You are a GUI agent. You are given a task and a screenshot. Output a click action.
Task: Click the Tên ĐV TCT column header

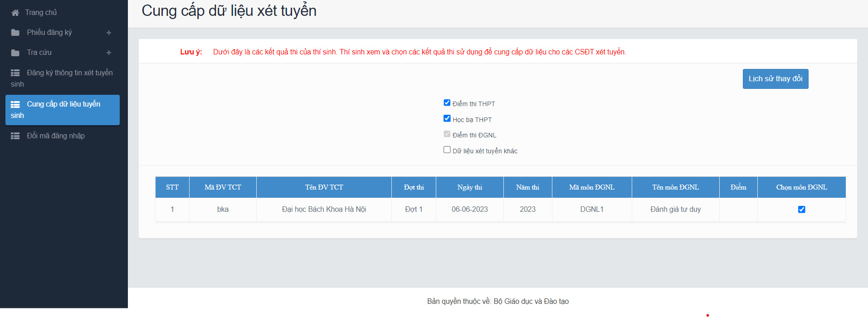point(324,187)
